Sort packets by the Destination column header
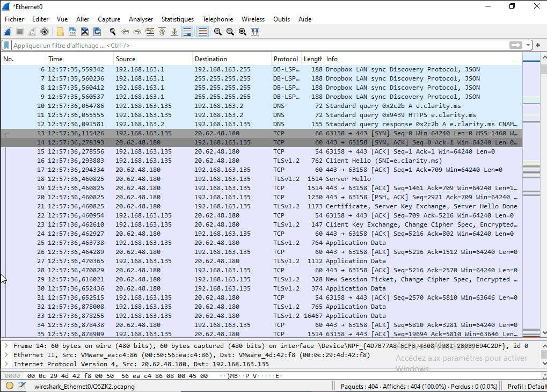Image resolution: width=547 pixels, height=392 pixels. (x=232, y=59)
